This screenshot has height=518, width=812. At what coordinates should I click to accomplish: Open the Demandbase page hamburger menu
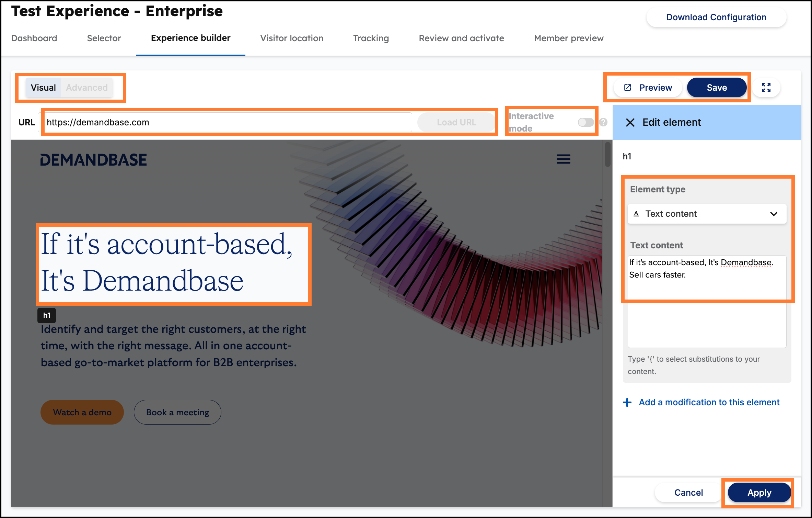563,159
